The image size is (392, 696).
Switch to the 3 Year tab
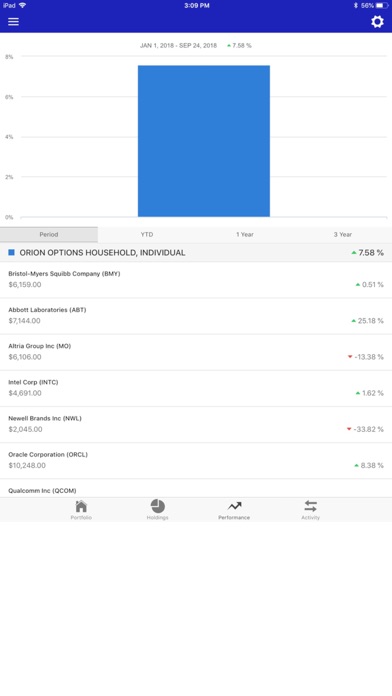[x=343, y=234]
